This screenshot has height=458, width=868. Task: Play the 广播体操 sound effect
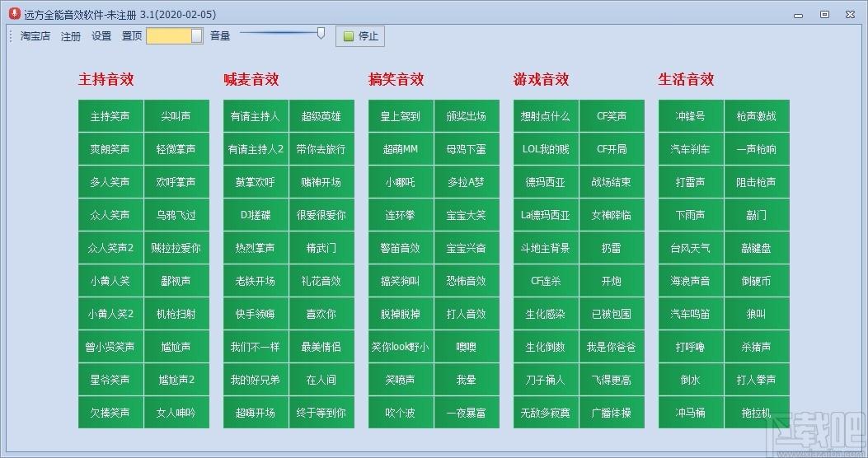(612, 412)
